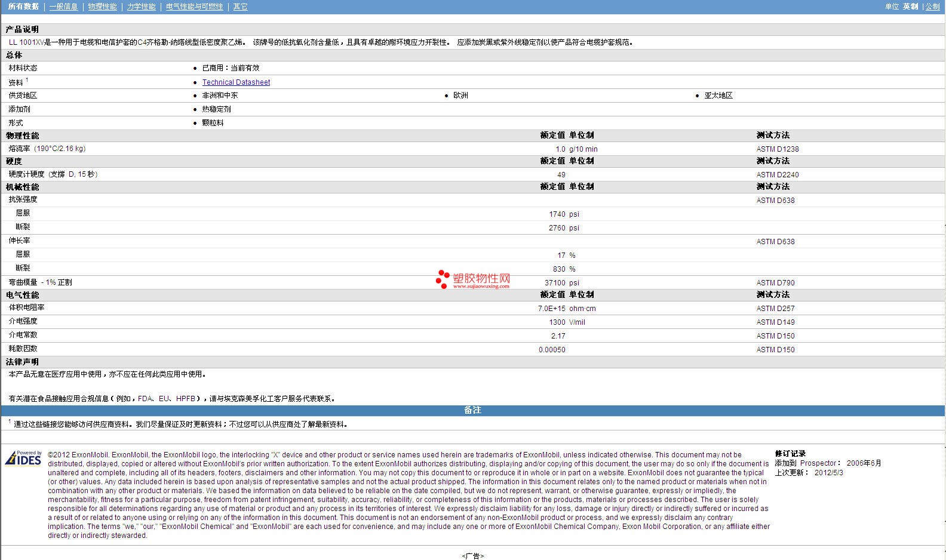Switch units to 公制
This screenshot has width=946, height=560.
click(933, 7)
